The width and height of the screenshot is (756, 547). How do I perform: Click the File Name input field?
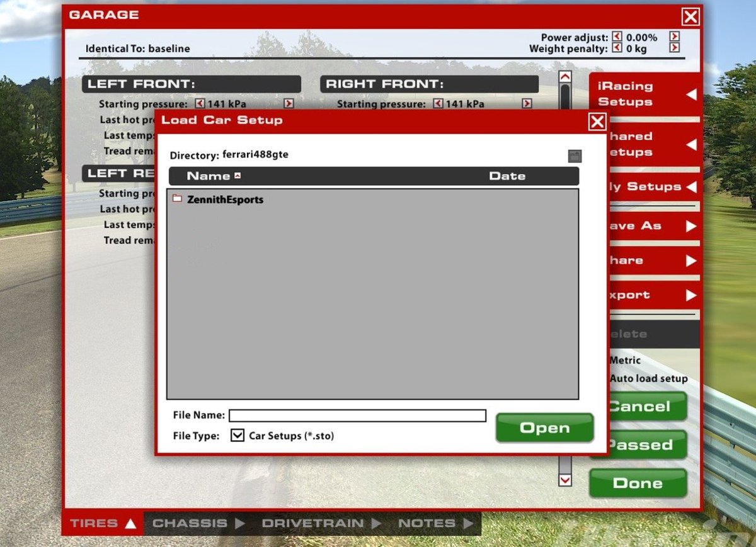(357, 415)
